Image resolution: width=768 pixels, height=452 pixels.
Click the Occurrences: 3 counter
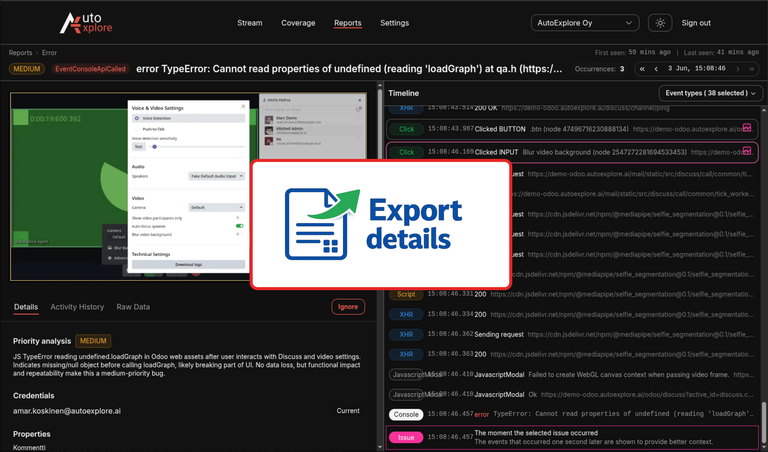point(600,69)
